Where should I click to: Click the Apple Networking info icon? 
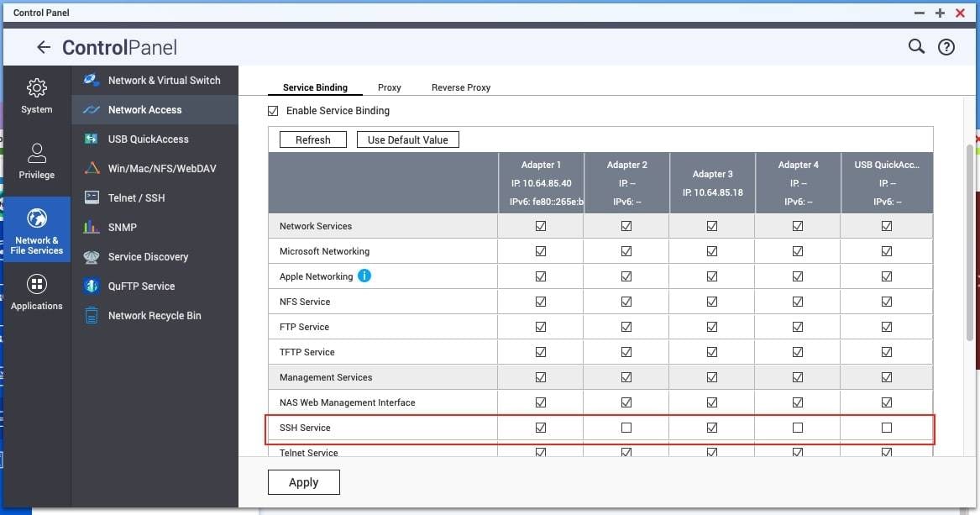(364, 276)
